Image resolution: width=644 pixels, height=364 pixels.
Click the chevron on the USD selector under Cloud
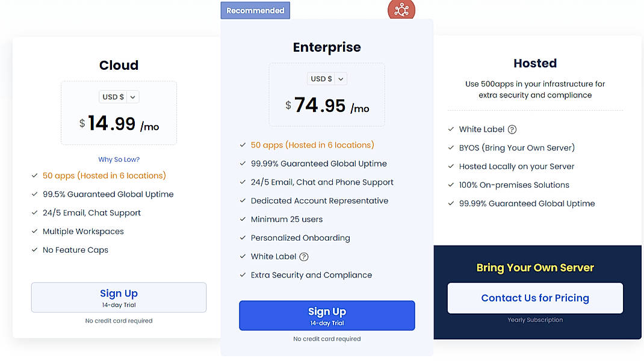tap(132, 96)
